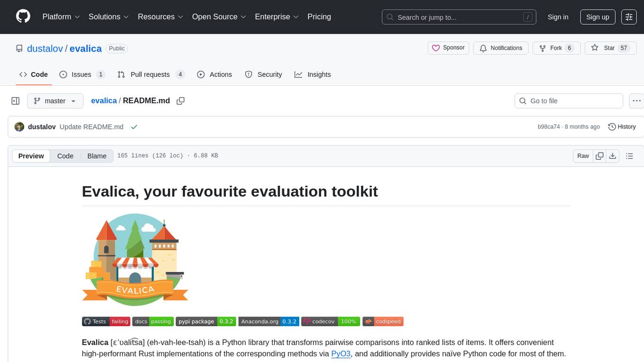This screenshot has width=644, height=362.
Task: Open the Update README.md commit message
Action: [x=91, y=127]
